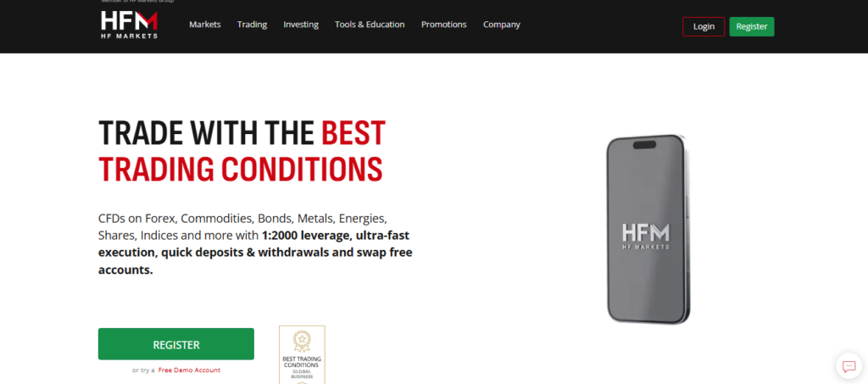The height and width of the screenshot is (384, 868).
Task: Click the HFM logo in the header
Action: [129, 25]
